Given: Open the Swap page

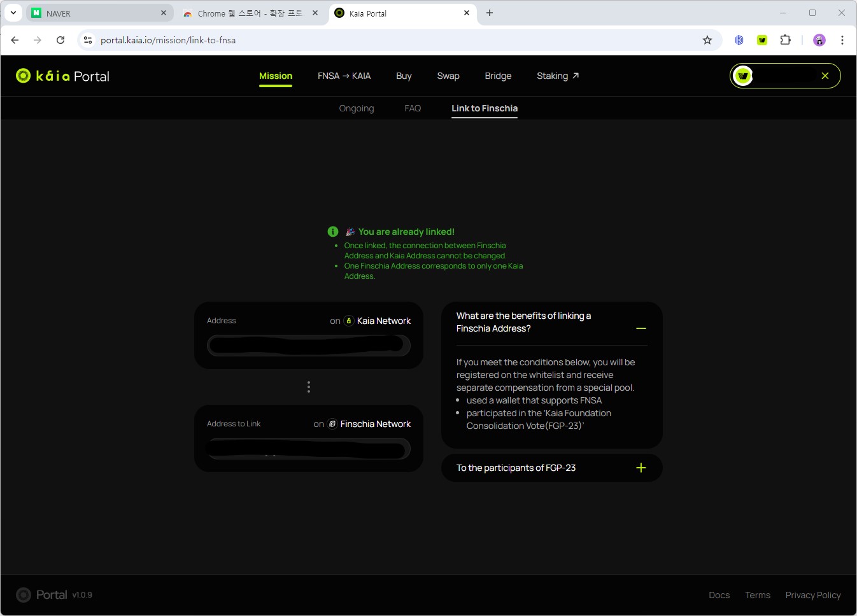Looking at the screenshot, I should 448,76.
